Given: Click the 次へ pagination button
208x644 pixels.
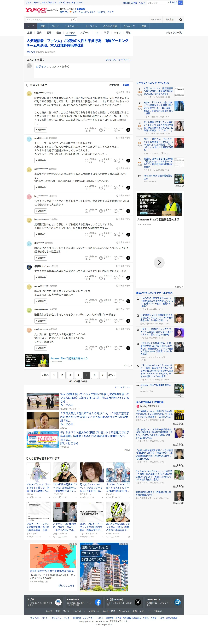Looking at the screenshot, I should pyautogui.click(x=111, y=375).
